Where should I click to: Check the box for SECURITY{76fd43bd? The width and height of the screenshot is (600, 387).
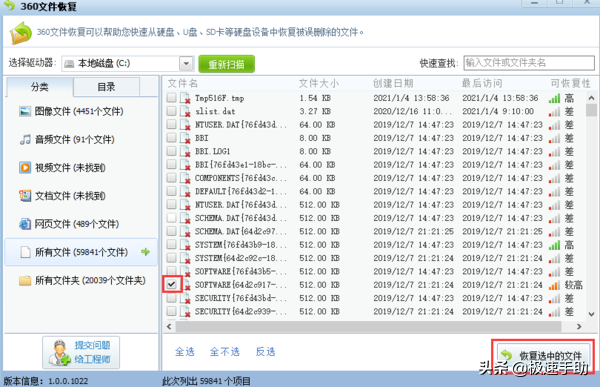click(171, 298)
